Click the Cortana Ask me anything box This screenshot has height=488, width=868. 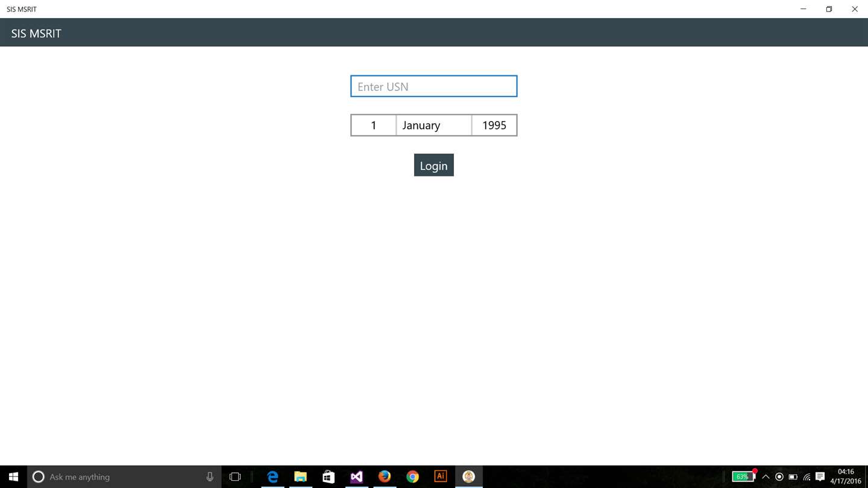coord(124,477)
